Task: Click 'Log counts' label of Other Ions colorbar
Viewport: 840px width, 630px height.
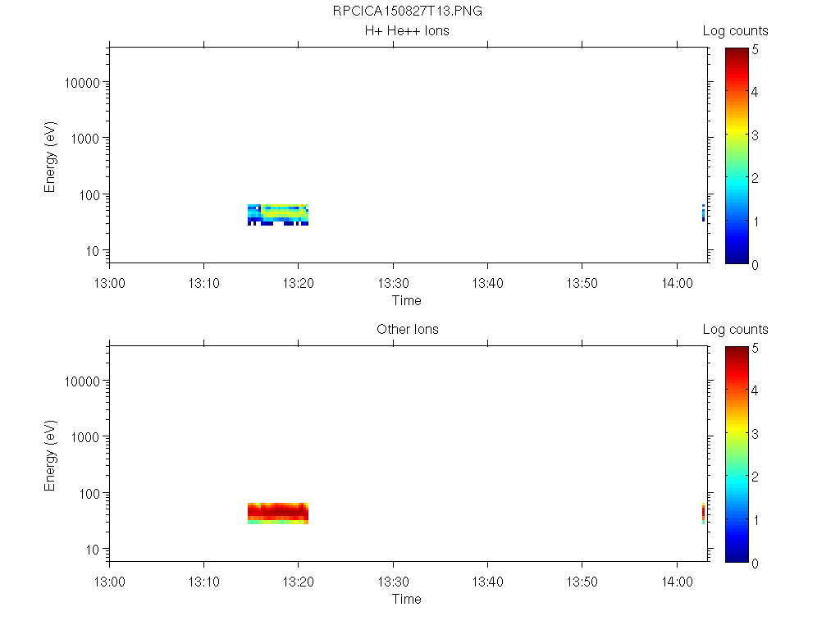Action: pos(736,330)
